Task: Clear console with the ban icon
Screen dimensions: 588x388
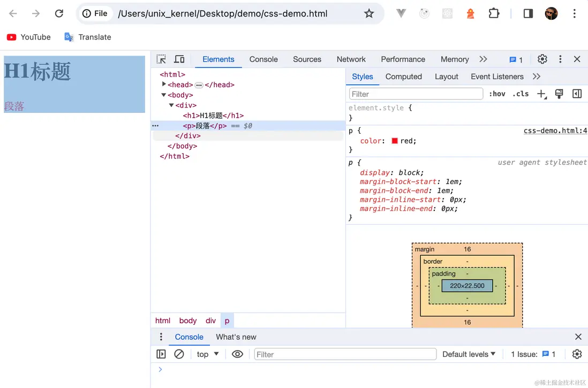Action: coord(179,354)
